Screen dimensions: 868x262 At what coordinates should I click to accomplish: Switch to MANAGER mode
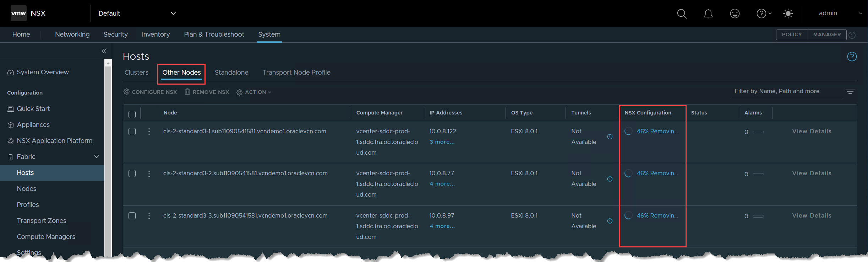827,35
